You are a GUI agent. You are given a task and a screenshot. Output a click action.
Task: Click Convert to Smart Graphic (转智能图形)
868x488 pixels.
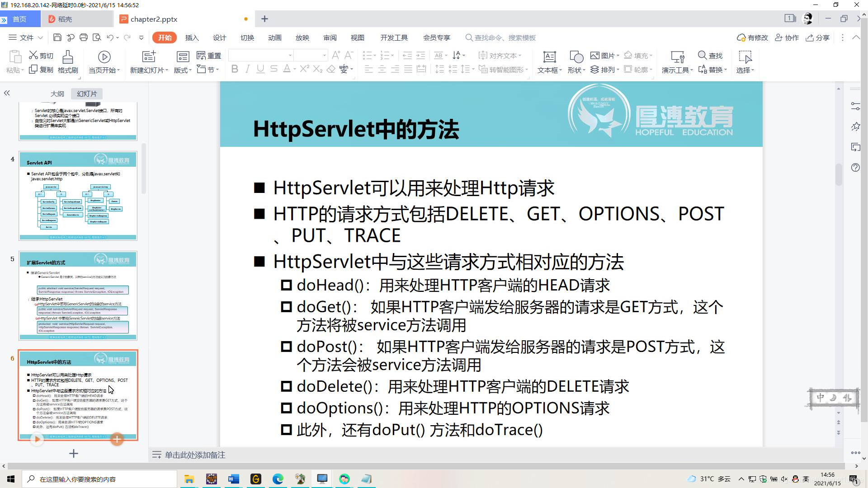(503, 70)
